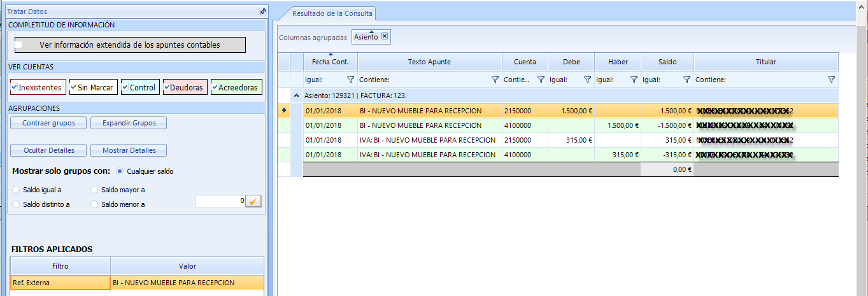868x296 pixels.
Task: Open Igual operator under Haber
Action: coord(605,80)
